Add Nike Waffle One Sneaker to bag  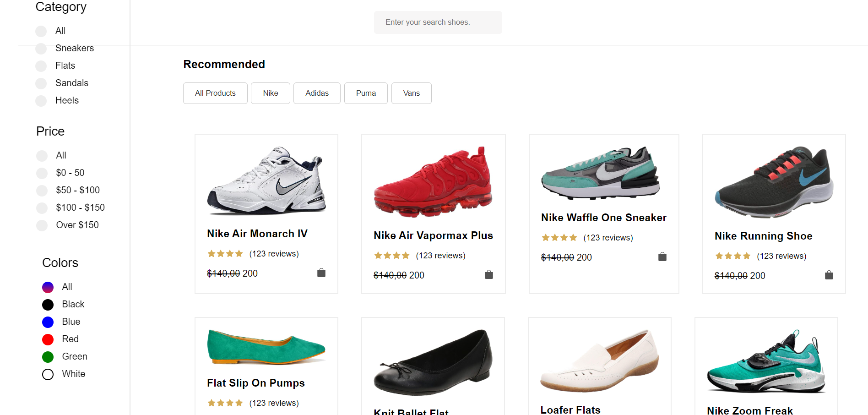(x=662, y=257)
